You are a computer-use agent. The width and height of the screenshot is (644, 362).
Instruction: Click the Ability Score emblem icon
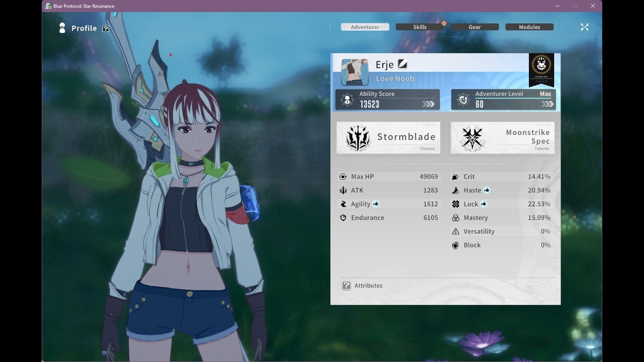click(347, 100)
